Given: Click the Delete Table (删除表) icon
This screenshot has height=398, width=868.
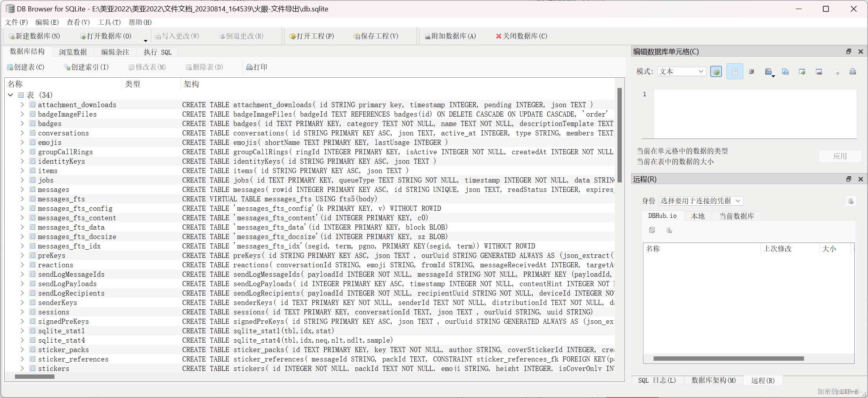Looking at the screenshot, I should [x=189, y=68].
